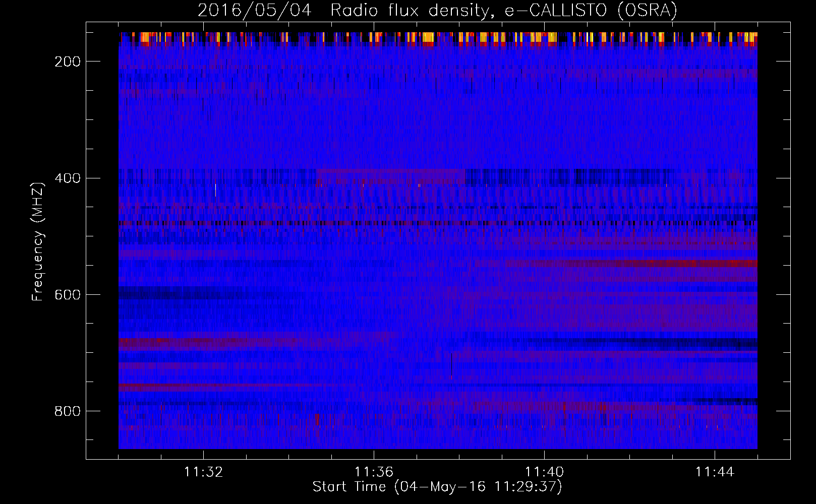The image size is (816, 504).
Task: Click the 11:40 time tick label
Action: coord(544,472)
